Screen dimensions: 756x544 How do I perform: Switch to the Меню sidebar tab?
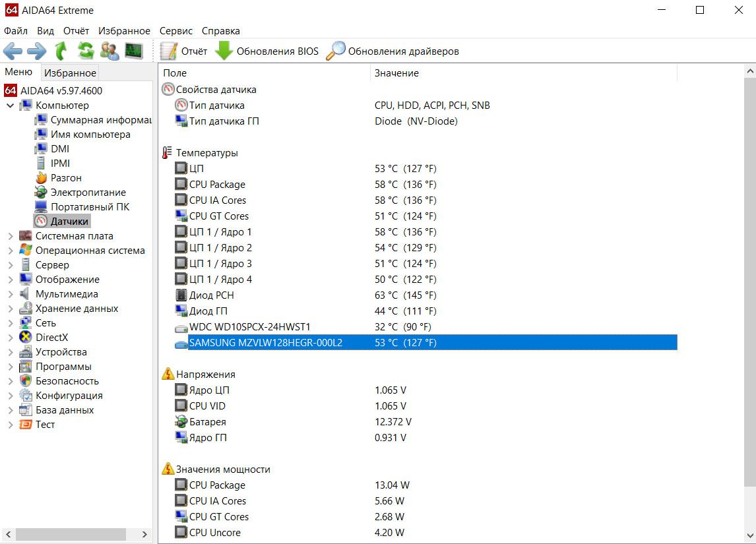tap(19, 72)
